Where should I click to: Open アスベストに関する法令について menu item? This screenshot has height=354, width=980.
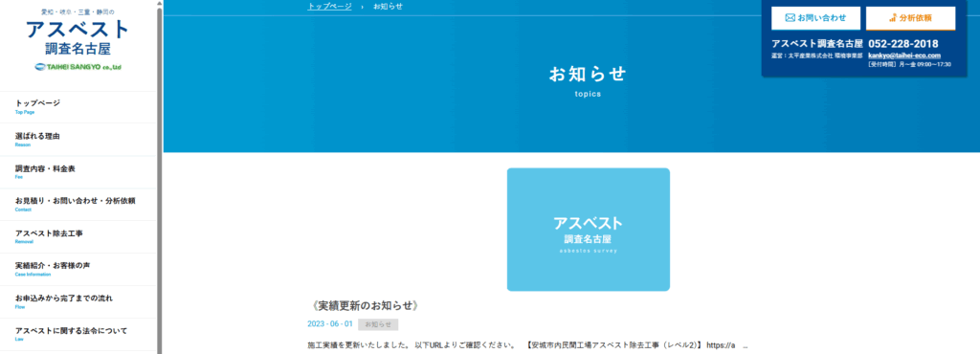point(78,334)
